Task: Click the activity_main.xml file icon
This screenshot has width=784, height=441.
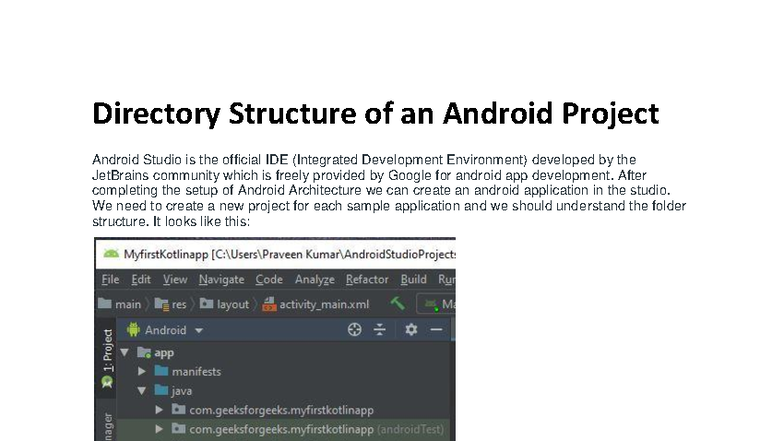Action: coord(270,304)
